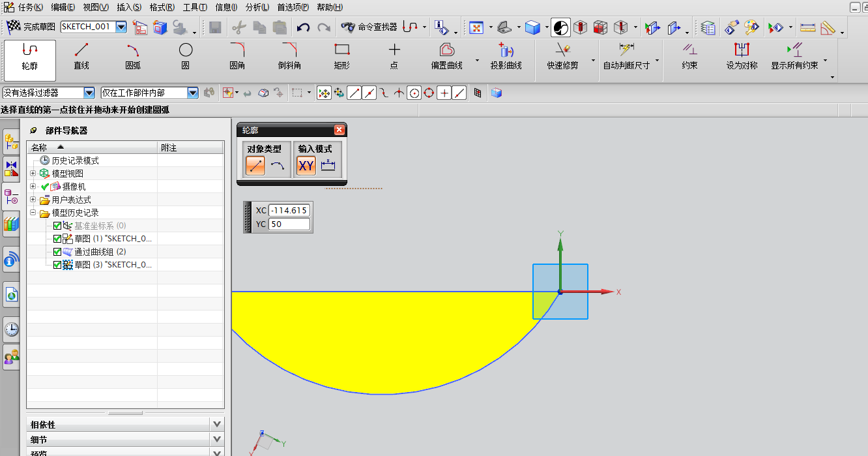Viewport: 868px width, 456px height.
Task: Select the 圆 circle tool
Action: [x=186, y=57]
